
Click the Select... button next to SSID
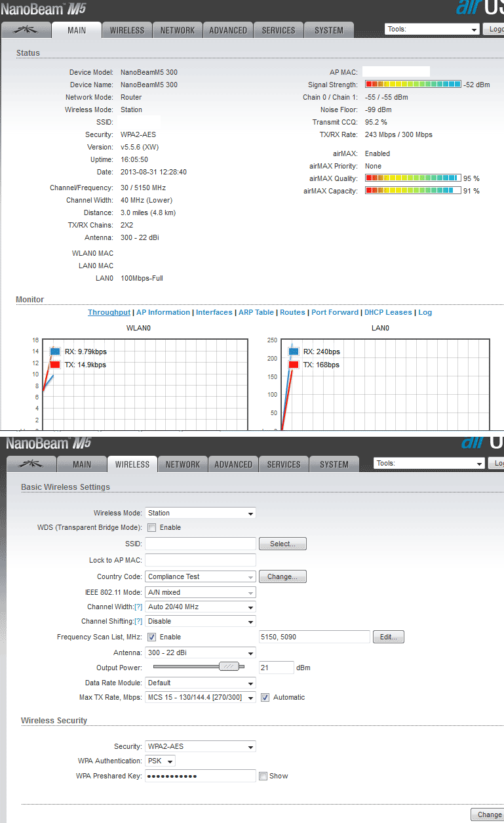coord(282,544)
